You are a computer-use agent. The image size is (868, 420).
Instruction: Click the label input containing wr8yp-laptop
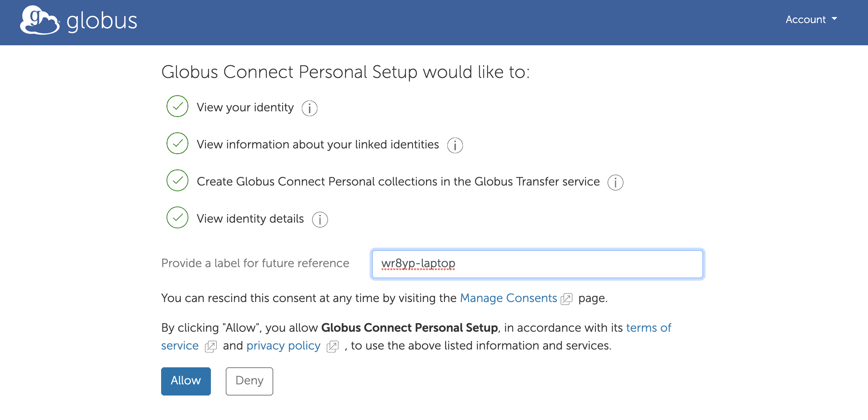[x=537, y=264]
